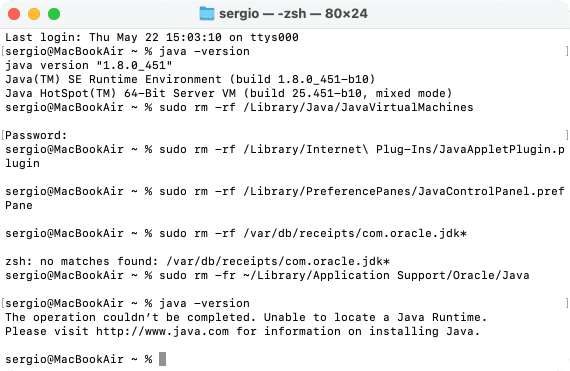Click the 'Application Support/Oracle/Java' command line
Viewport: 570px width, 371px height.
pyautogui.click(x=267, y=275)
